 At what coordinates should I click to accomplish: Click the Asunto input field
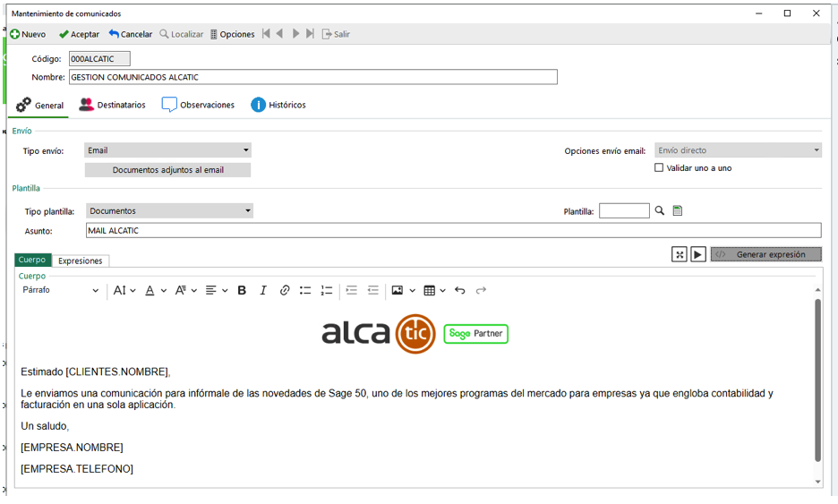click(454, 230)
